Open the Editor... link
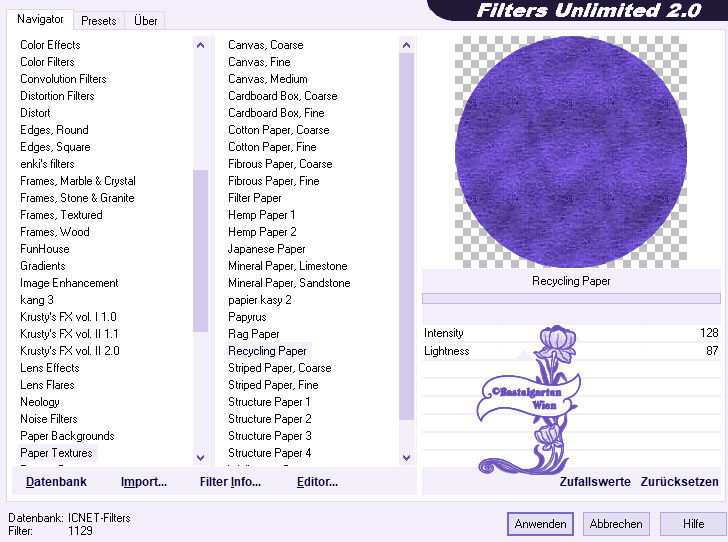This screenshot has height=542, width=728. tap(317, 482)
